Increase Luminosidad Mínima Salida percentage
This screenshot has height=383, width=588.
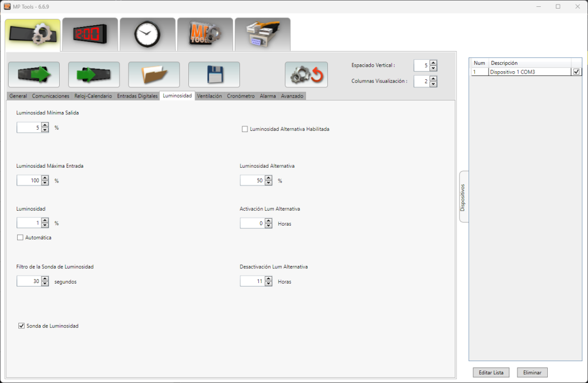[45, 125]
